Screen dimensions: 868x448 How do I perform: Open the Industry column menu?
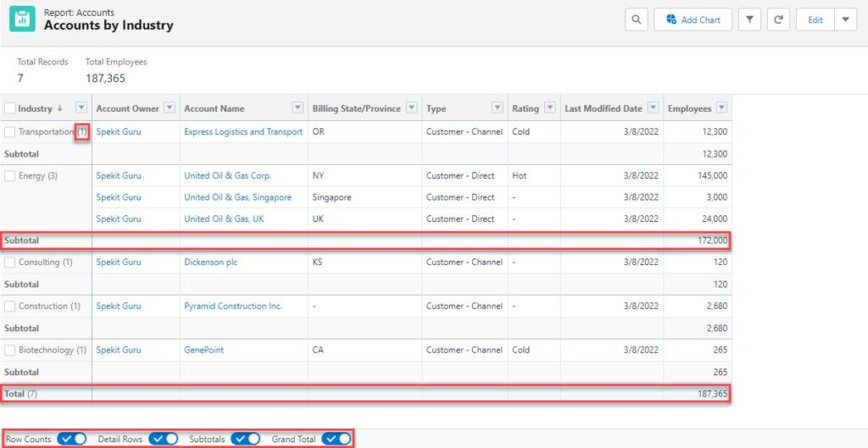coord(81,108)
